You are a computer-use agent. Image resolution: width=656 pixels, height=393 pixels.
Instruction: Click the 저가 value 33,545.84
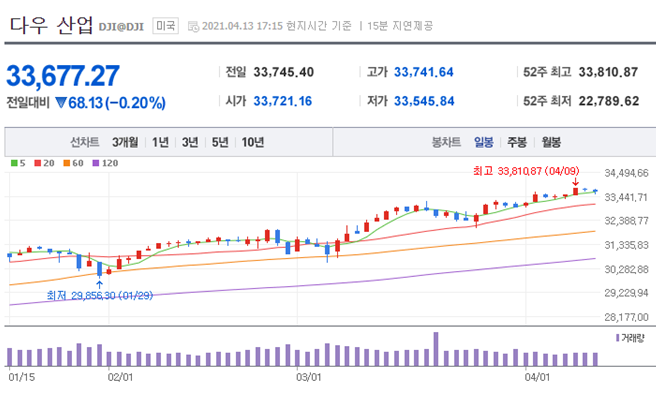[424, 101]
